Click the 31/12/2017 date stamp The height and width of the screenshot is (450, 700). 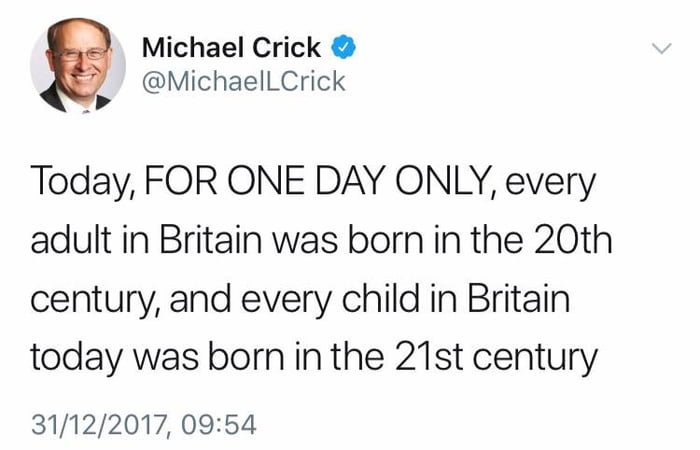point(100,425)
